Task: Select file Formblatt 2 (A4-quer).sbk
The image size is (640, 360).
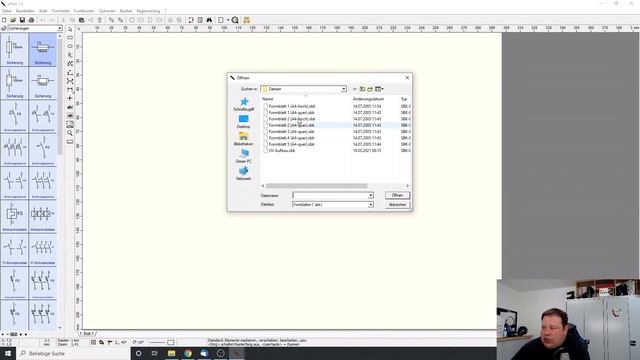Action: [291, 125]
